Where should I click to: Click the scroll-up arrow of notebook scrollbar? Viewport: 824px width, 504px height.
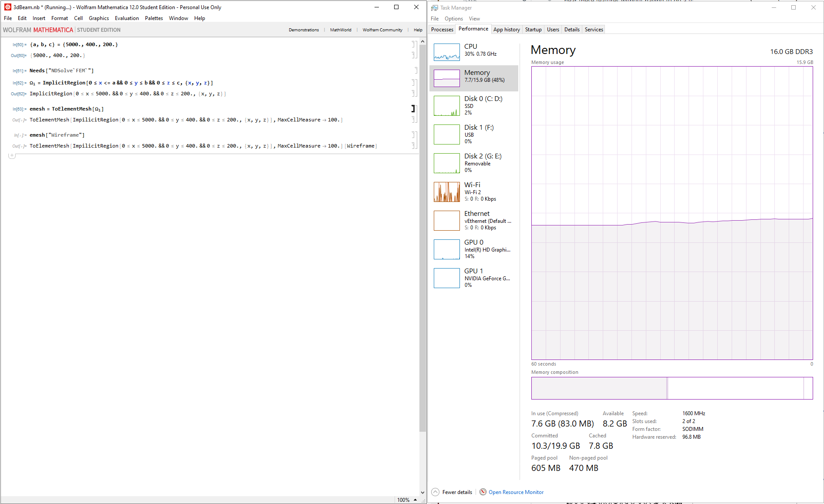click(x=422, y=42)
